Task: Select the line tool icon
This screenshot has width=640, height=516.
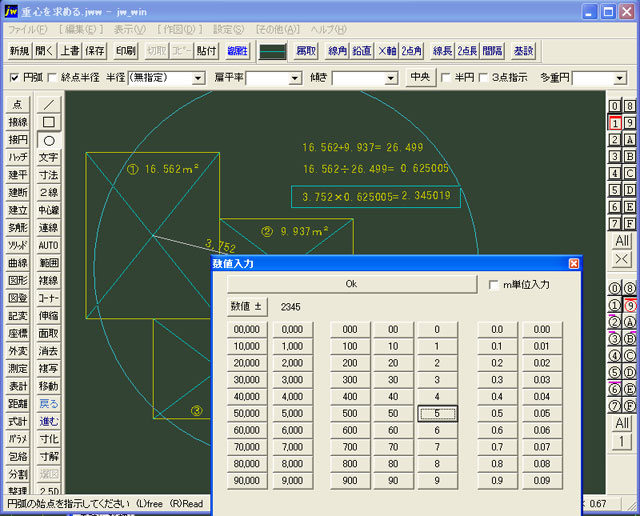Action: click(x=48, y=104)
